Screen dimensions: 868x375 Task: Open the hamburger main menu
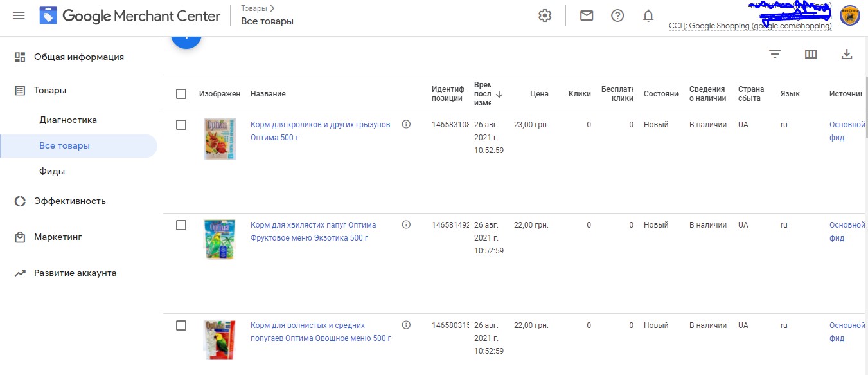click(x=19, y=15)
